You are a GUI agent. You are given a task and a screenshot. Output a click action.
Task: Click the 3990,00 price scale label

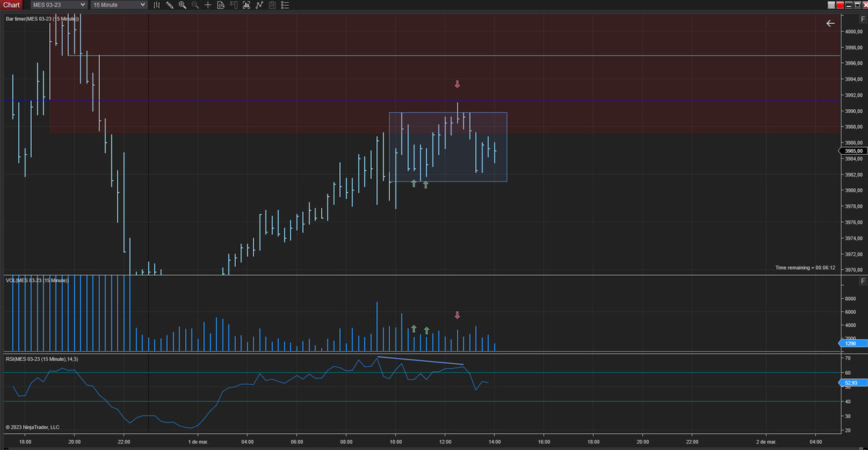coord(854,111)
